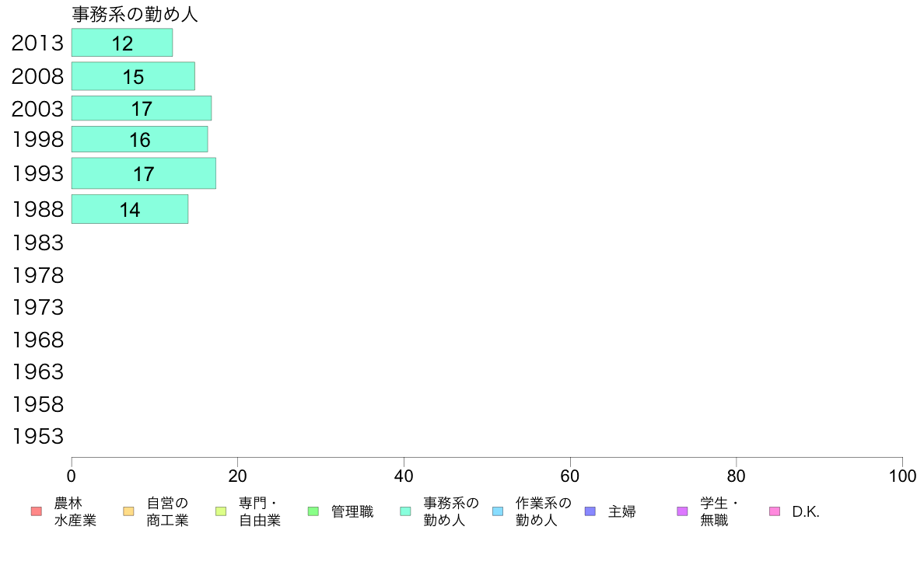Click the 管理職 green legend swatch
The width and height of the screenshot is (924, 572).
pos(313,511)
